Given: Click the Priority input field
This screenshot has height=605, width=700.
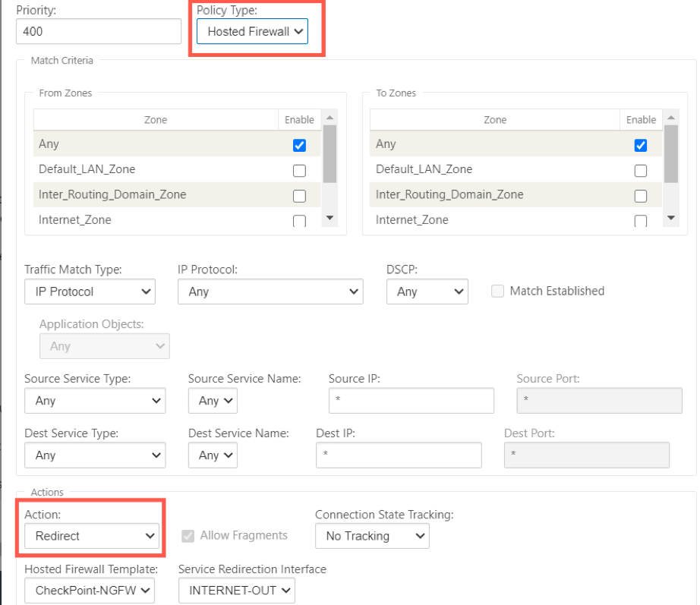Looking at the screenshot, I should click(99, 31).
